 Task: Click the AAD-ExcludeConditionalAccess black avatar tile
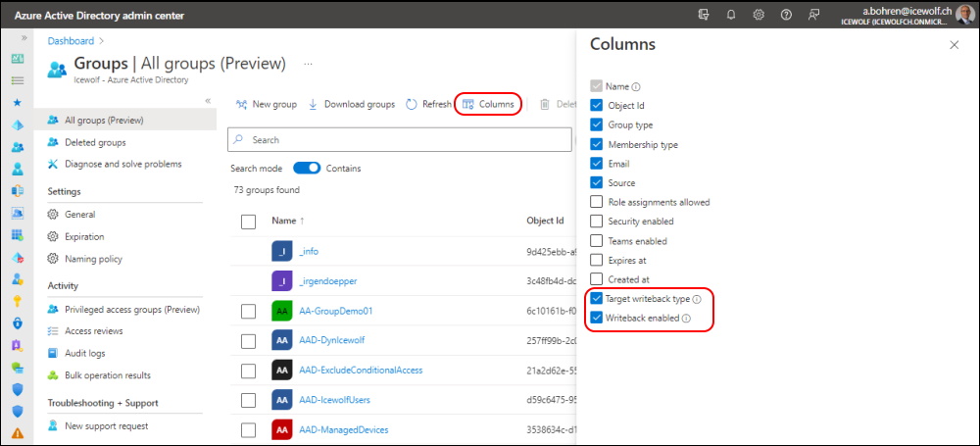click(x=282, y=371)
